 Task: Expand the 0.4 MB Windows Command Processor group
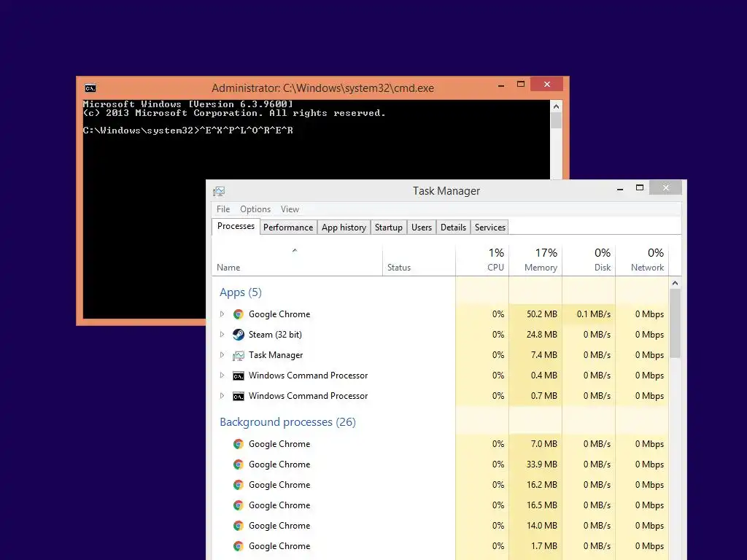coord(222,376)
